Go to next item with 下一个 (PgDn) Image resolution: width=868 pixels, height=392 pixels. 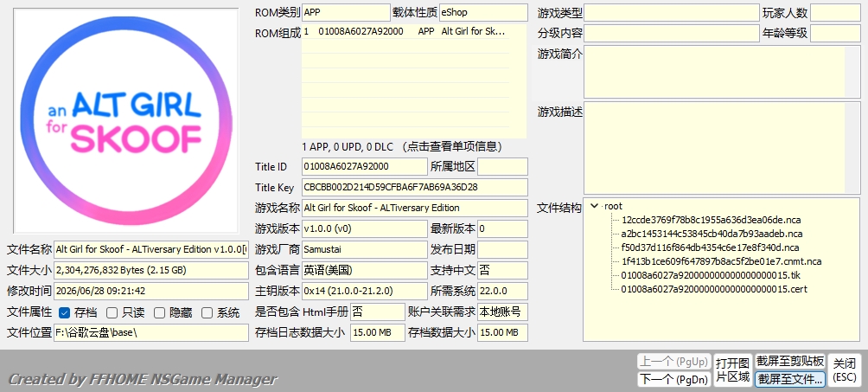(x=673, y=379)
